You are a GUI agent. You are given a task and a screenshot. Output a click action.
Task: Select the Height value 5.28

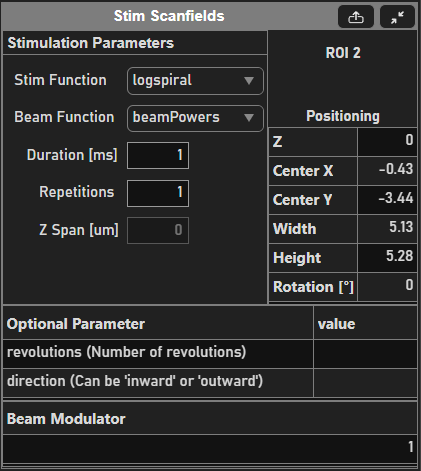[387, 258]
